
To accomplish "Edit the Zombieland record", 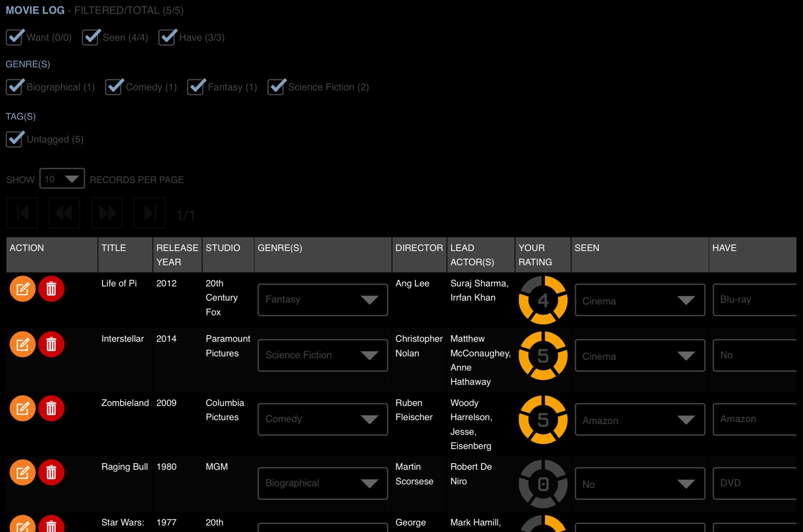I will [x=23, y=408].
